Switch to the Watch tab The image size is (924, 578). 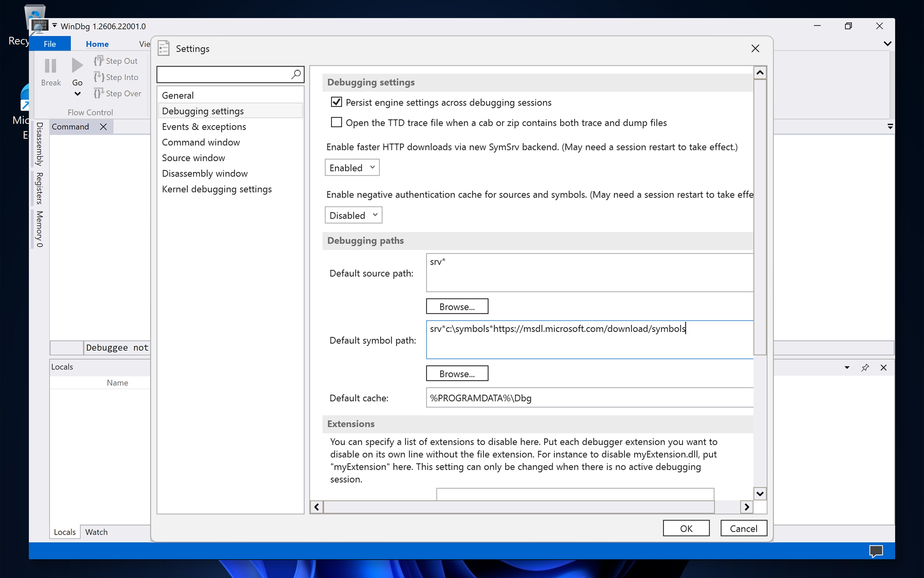coord(96,532)
